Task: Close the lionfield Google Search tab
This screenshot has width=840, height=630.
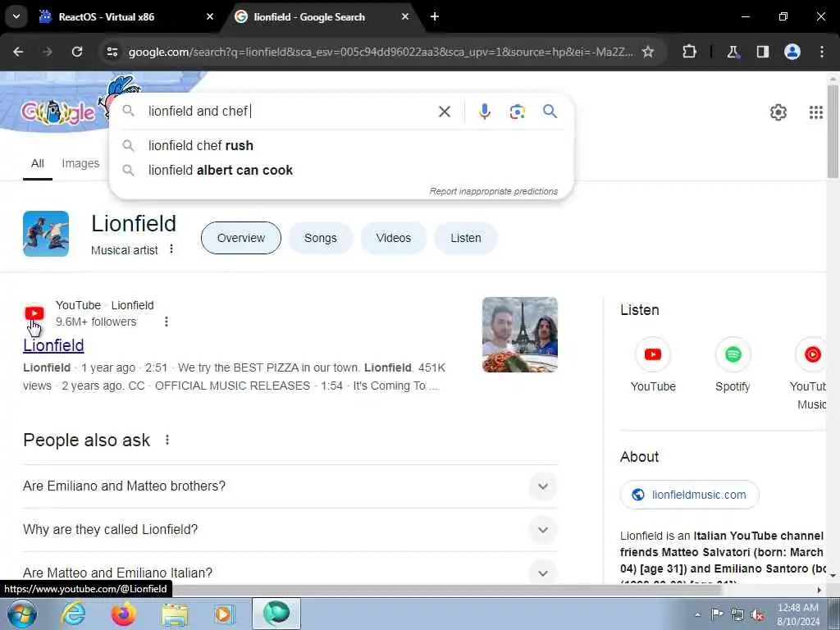Action: 405,16
